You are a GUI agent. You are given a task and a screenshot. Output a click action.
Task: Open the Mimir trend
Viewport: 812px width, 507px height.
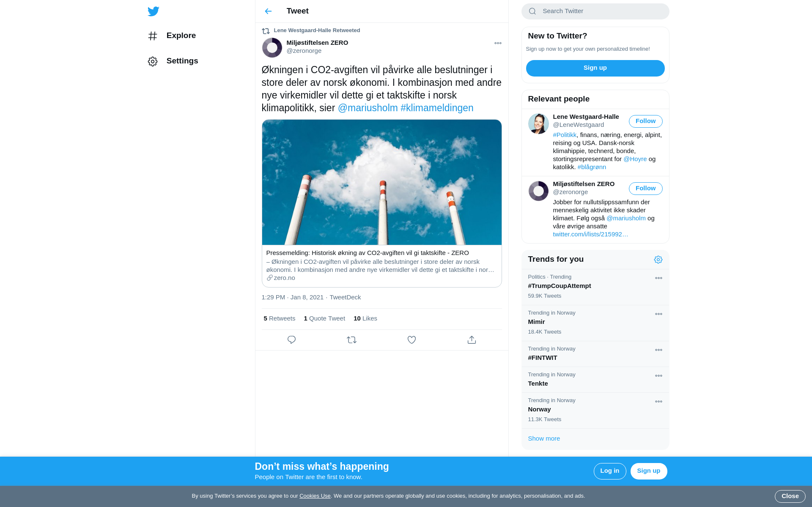[x=536, y=322]
